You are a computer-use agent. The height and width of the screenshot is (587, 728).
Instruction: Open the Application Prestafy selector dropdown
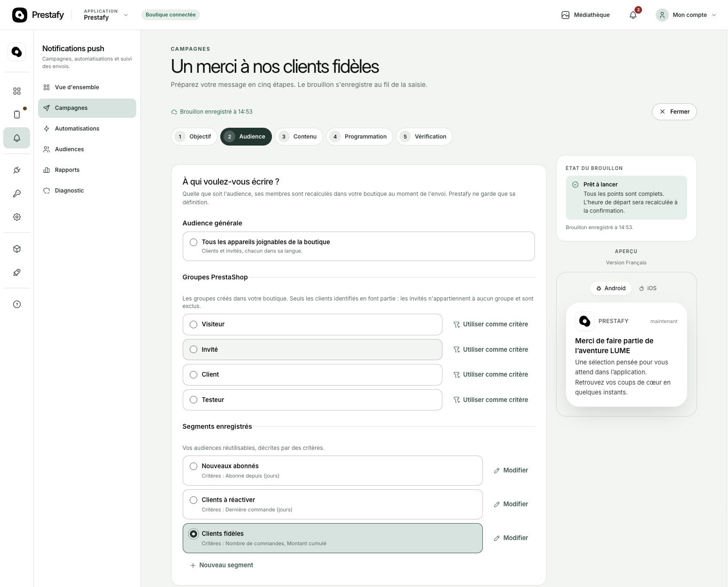click(106, 15)
